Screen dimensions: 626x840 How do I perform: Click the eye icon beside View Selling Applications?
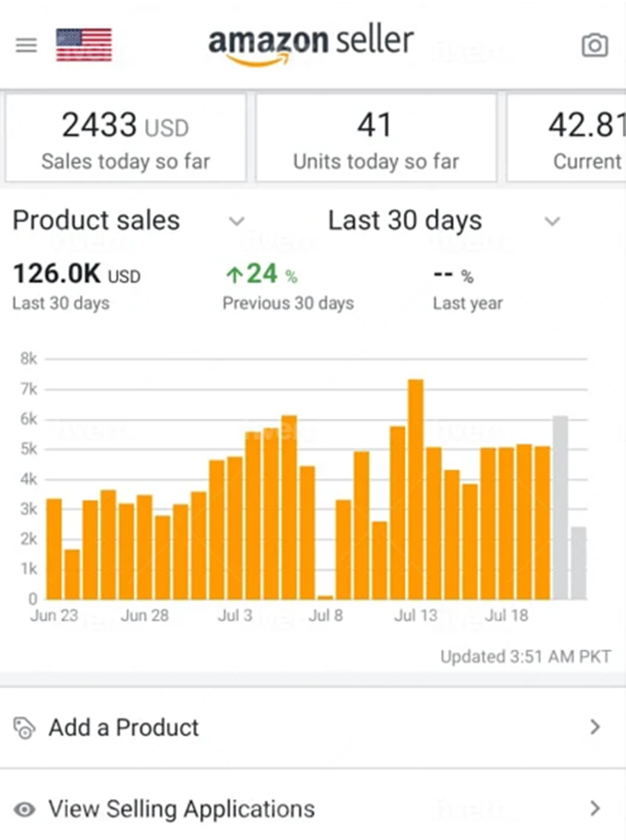click(25, 810)
